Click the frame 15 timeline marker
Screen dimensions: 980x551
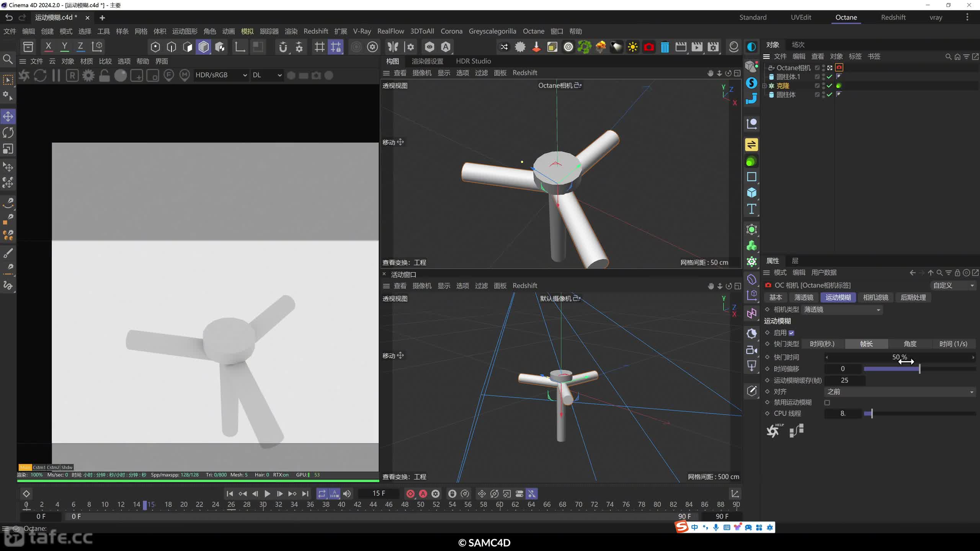pyautogui.click(x=145, y=505)
